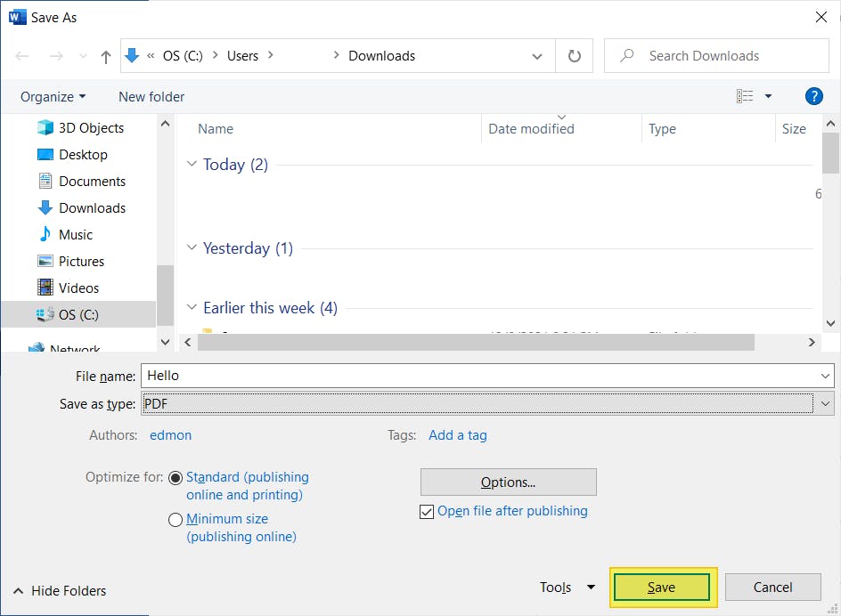Click New folder in the toolbar

pos(151,97)
